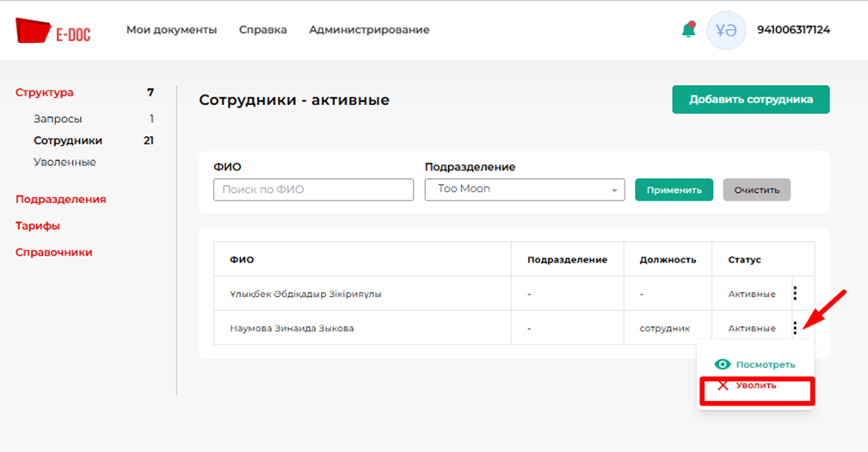Click Очистить to reset filters
Image resolution: width=868 pixels, height=452 pixels.
click(756, 189)
